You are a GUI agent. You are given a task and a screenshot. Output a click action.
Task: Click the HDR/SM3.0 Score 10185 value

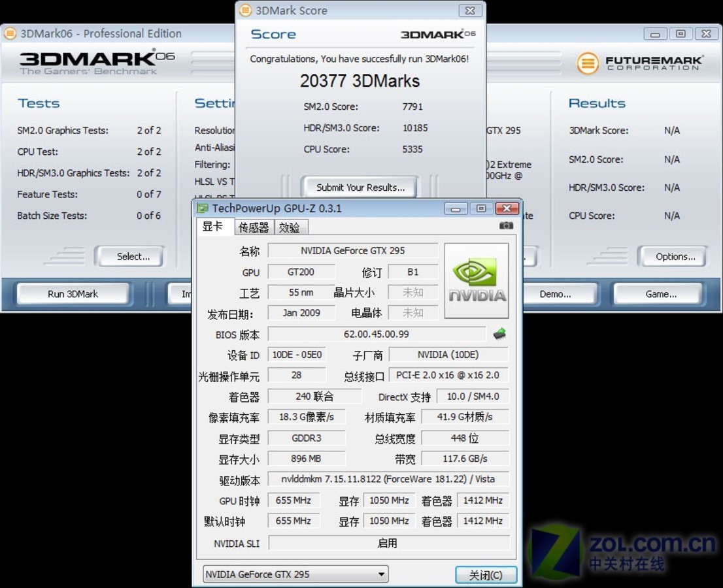pos(415,127)
